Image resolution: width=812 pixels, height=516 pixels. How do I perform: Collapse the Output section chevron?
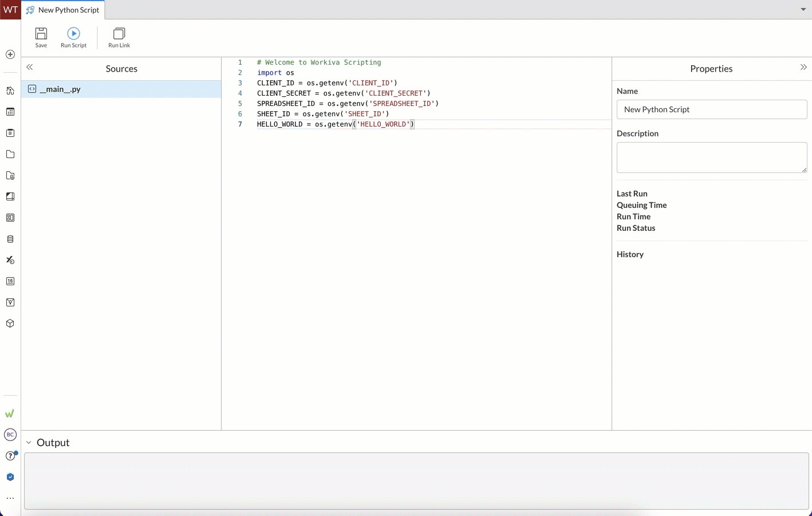pyautogui.click(x=29, y=443)
